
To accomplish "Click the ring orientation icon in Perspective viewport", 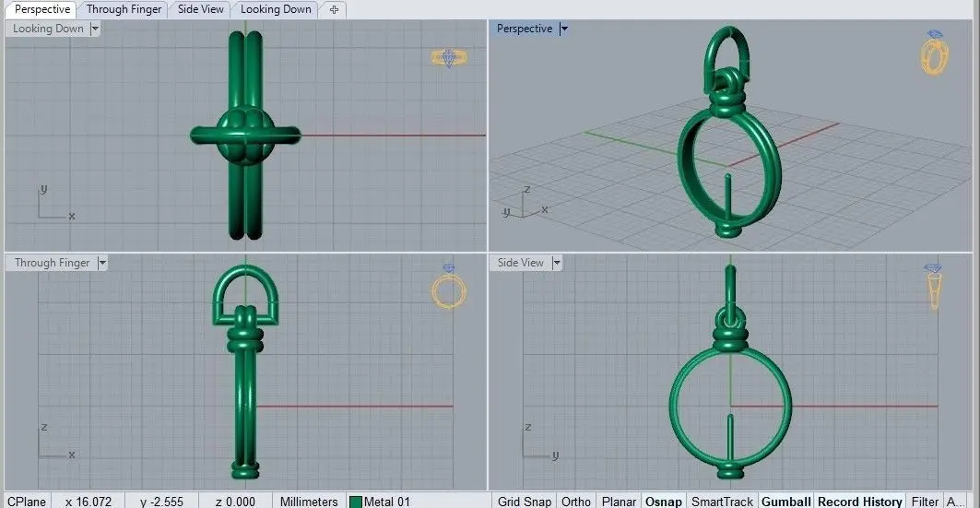I will 935,53.
